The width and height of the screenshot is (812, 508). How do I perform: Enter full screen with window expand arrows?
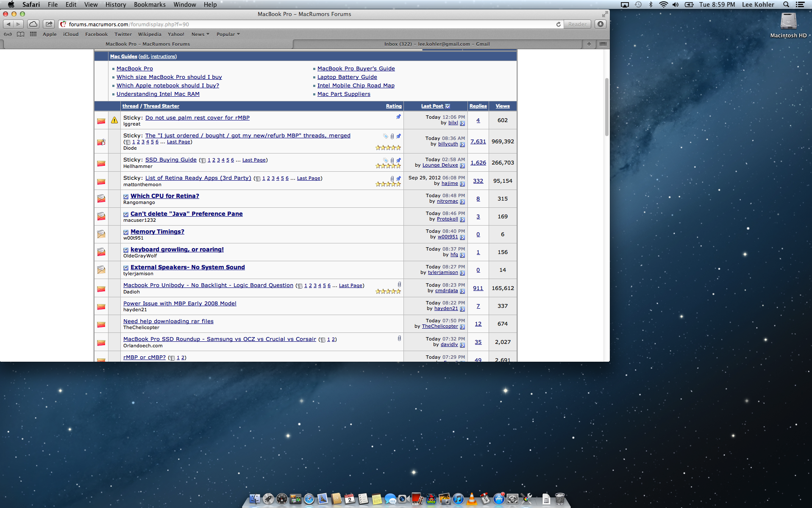click(605, 14)
